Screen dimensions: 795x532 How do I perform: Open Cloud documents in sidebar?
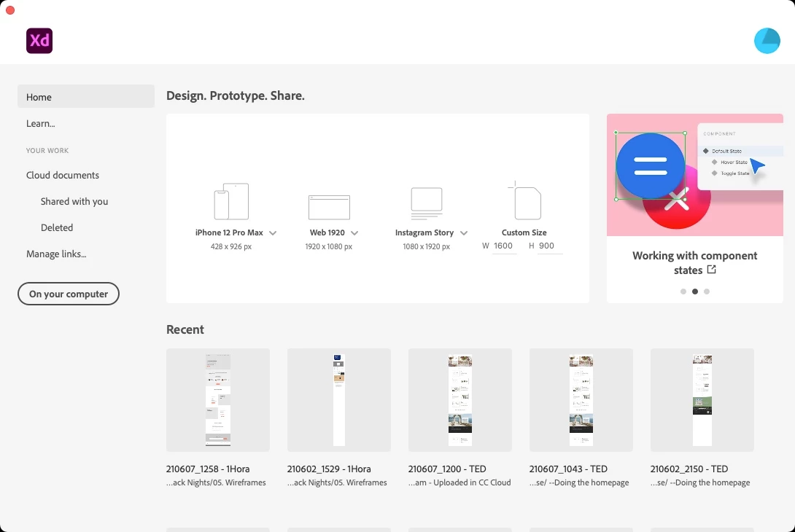(x=63, y=175)
